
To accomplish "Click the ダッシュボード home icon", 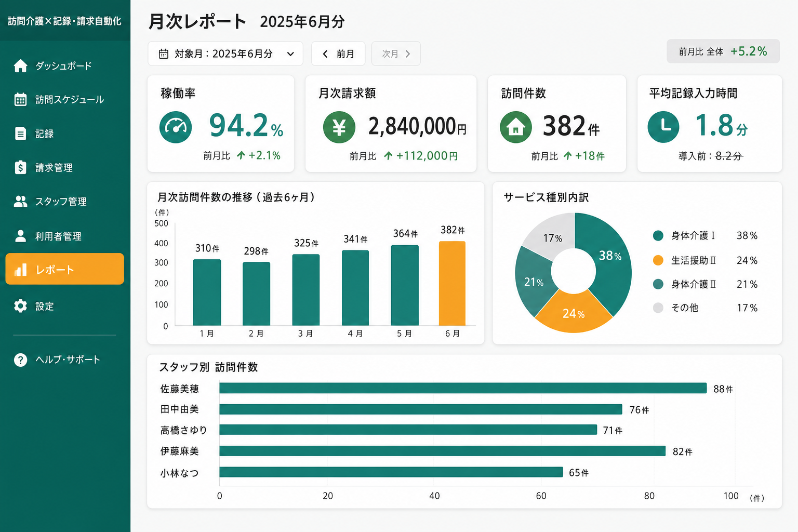I will [x=20, y=66].
